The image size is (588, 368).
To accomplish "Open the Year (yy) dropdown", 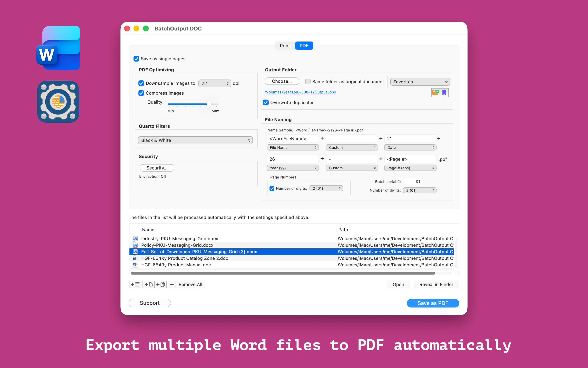I will [x=293, y=168].
